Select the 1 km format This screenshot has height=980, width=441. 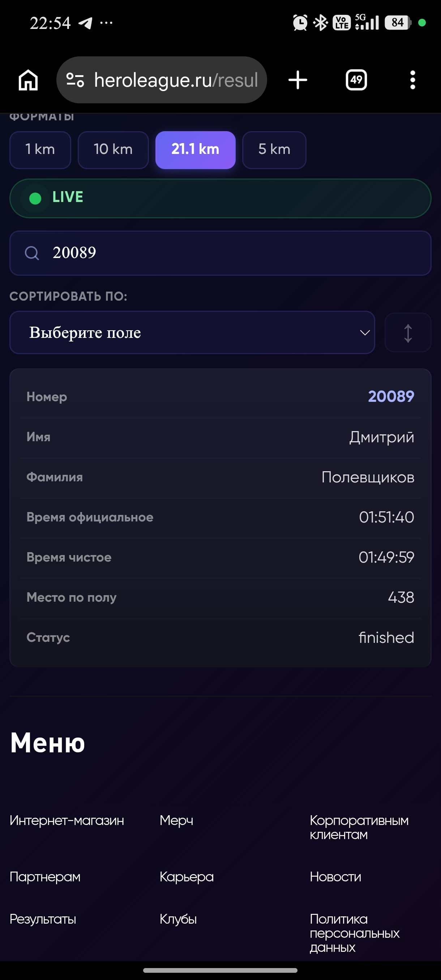40,150
